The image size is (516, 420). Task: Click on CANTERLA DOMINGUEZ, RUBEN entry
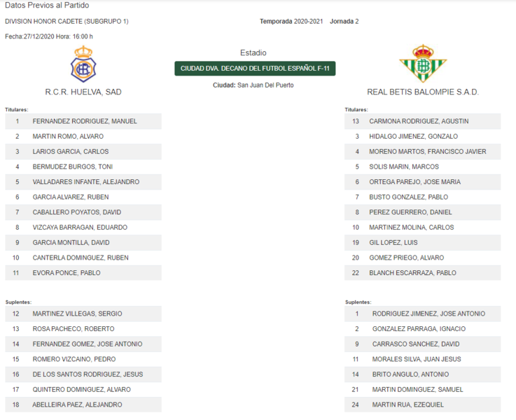point(83,258)
